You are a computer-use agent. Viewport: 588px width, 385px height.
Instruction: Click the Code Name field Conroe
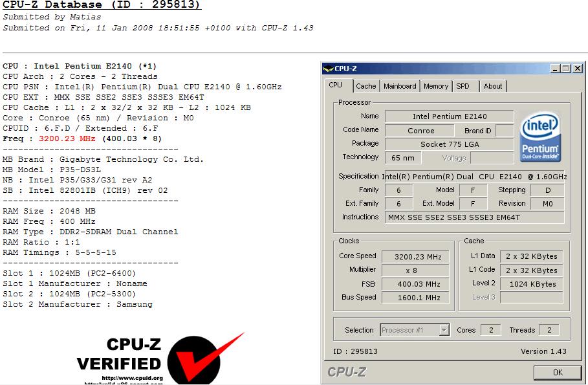(420, 131)
